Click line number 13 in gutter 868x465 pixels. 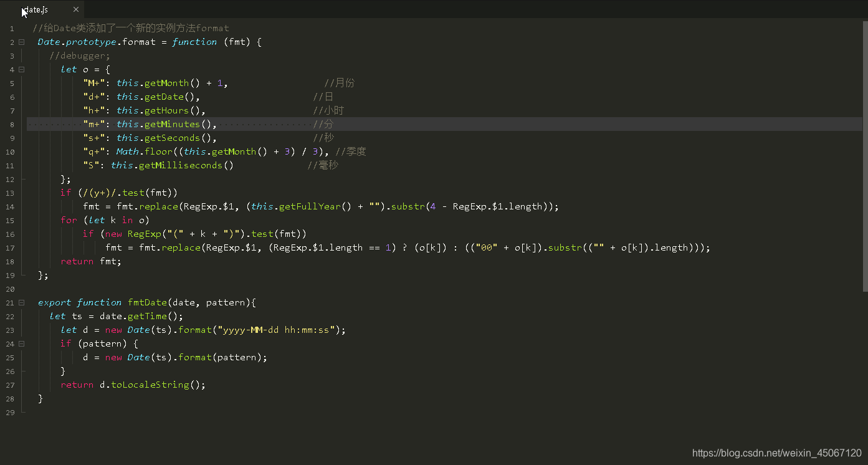10,193
